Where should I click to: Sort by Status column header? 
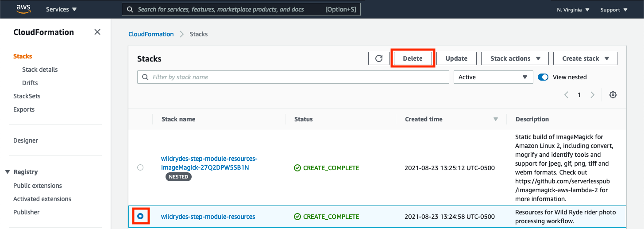304,119
